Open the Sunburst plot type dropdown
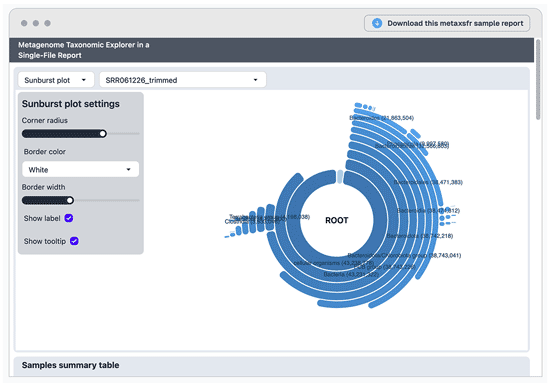Screen dimensions: 550x383 [56, 80]
